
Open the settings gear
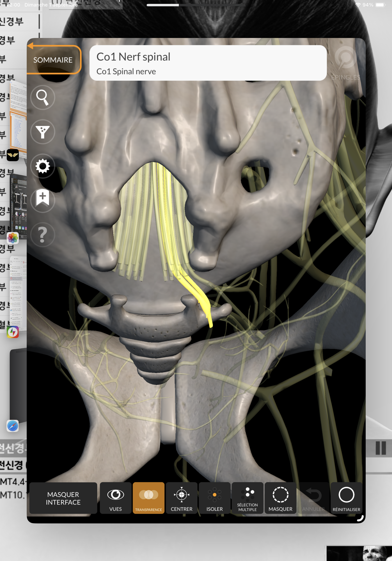coord(43,166)
